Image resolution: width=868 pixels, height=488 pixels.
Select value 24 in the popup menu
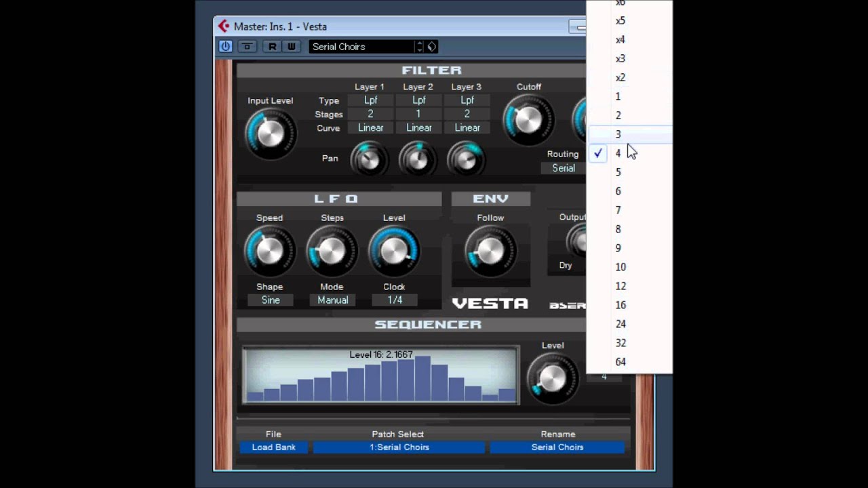(629, 324)
